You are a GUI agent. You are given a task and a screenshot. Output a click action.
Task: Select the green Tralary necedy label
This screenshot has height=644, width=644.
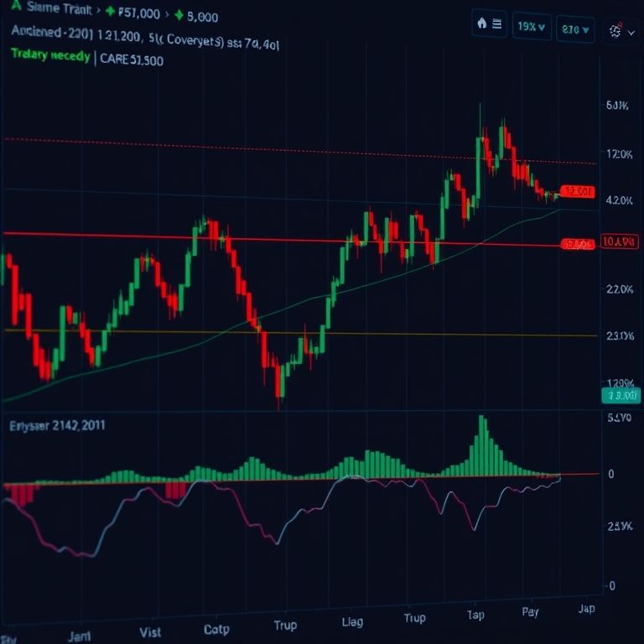[50, 56]
